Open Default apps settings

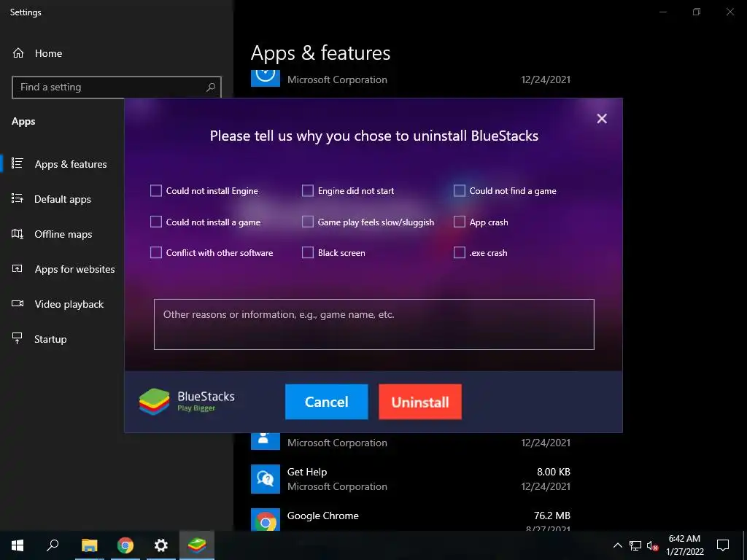click(x=62, y=199)
